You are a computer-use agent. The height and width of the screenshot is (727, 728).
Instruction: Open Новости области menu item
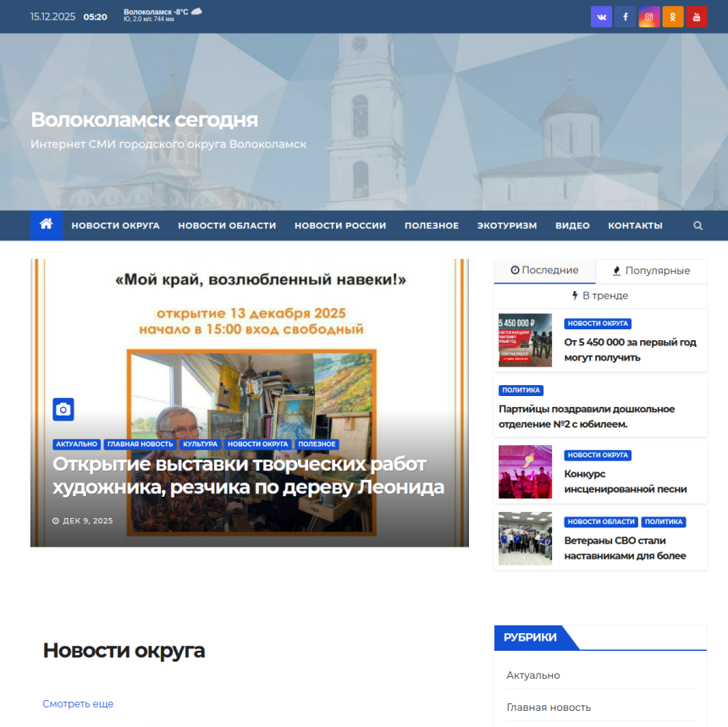coord(227,226)
